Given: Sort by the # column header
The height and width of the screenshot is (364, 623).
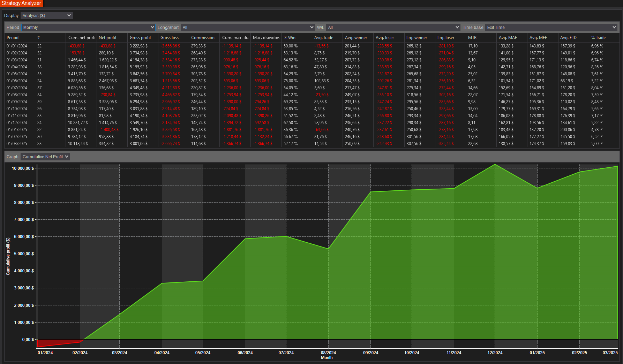Looking at the screenshot, I should [50, 38].
